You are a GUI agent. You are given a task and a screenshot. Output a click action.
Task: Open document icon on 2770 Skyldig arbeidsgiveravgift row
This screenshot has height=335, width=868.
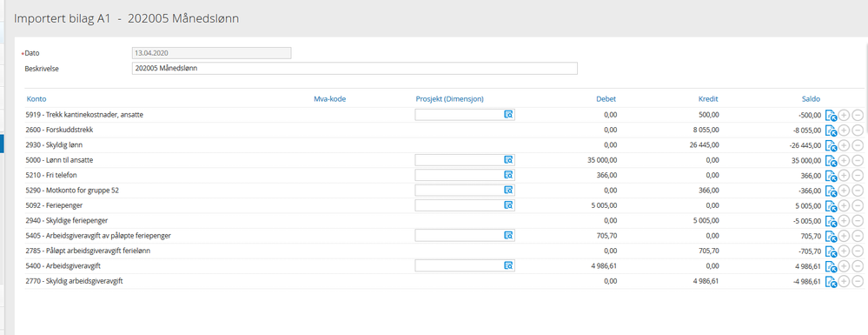(831, 282)
